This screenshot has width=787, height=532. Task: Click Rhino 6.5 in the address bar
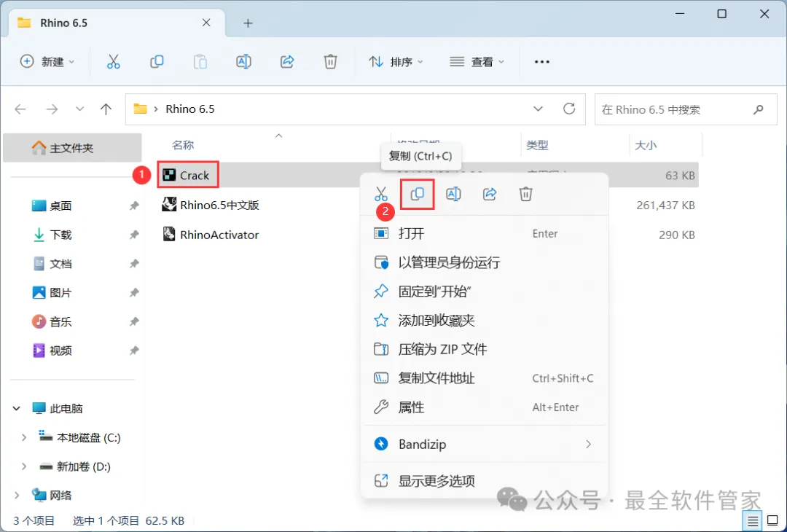[190, 109]
